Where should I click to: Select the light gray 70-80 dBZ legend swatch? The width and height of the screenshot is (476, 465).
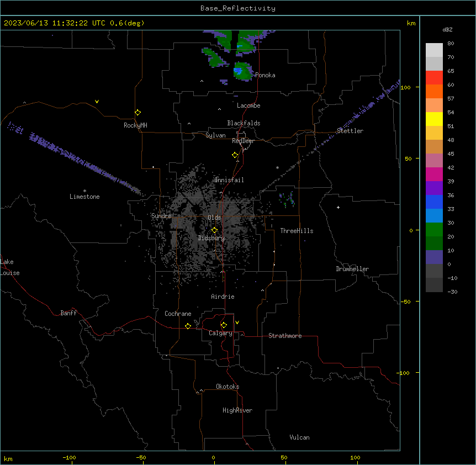click(434, 50)
